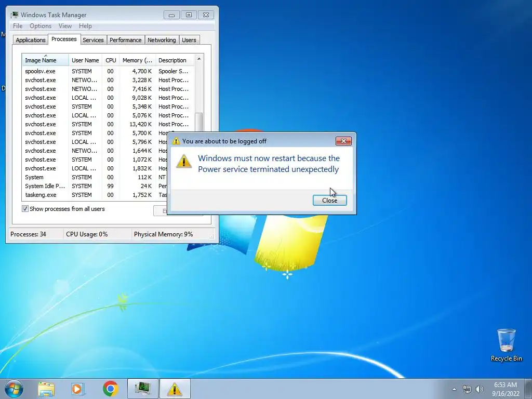This screenshot has height=399, width=532.
Task: Open the Options menu
Action: 41,26
